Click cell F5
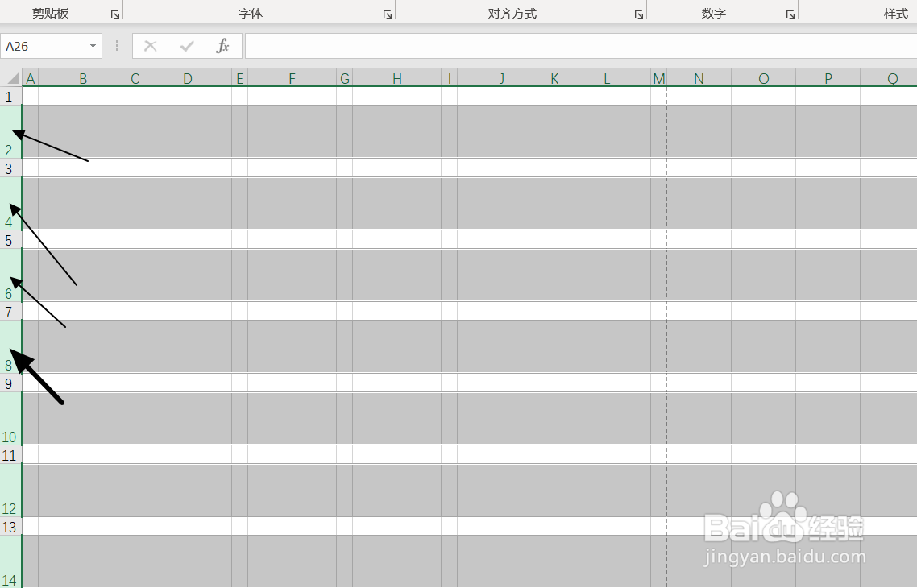Image resolution: width=917 pixels, height=588 pixels. (x=292, y=240)
